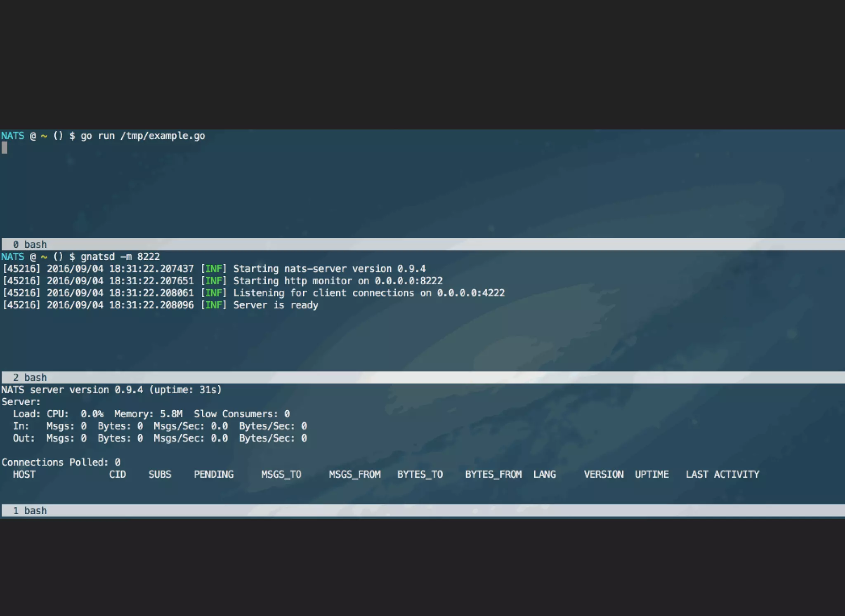Click the BYTES_FROM column header

(493, 475)
